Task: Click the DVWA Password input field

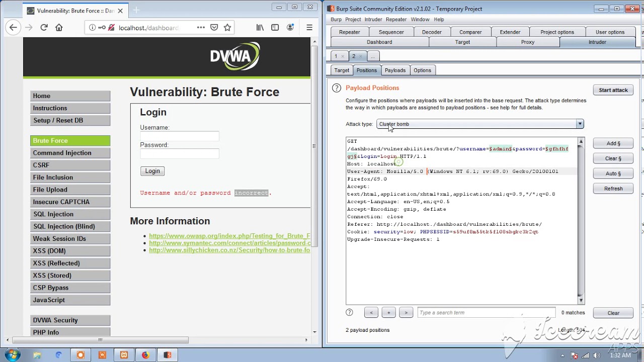Action: pyautogui.click(x=180, y=154)
